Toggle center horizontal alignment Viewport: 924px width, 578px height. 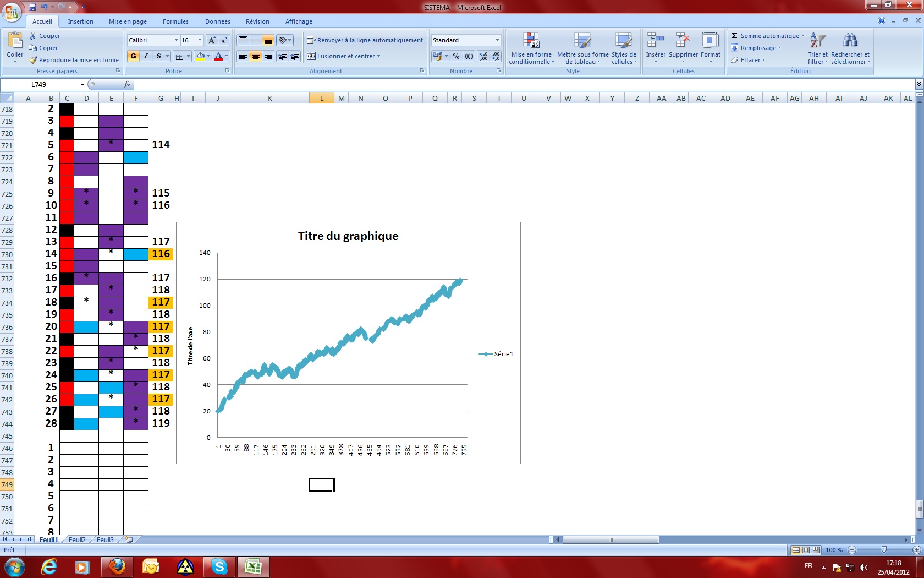255,56
